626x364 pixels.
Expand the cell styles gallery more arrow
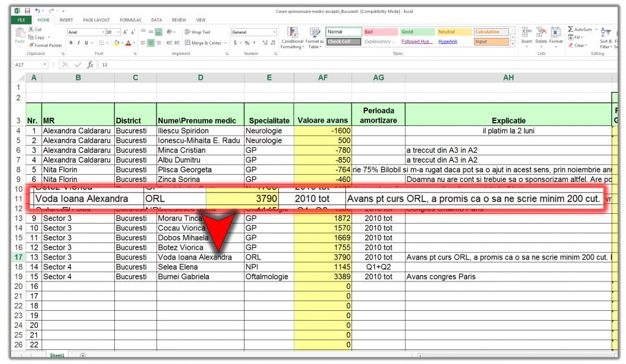(x=513, y=44)
